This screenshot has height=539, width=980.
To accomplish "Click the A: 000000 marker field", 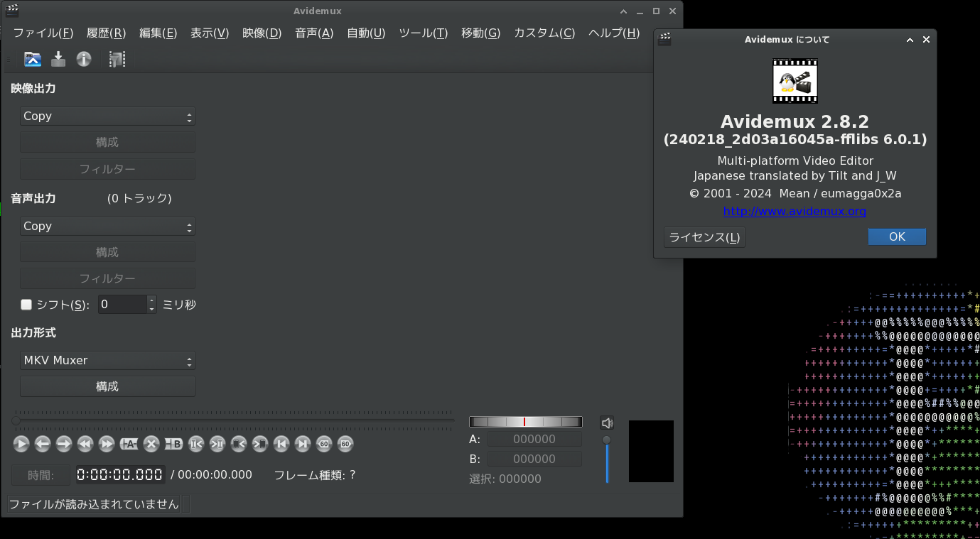I will (534, 440).
